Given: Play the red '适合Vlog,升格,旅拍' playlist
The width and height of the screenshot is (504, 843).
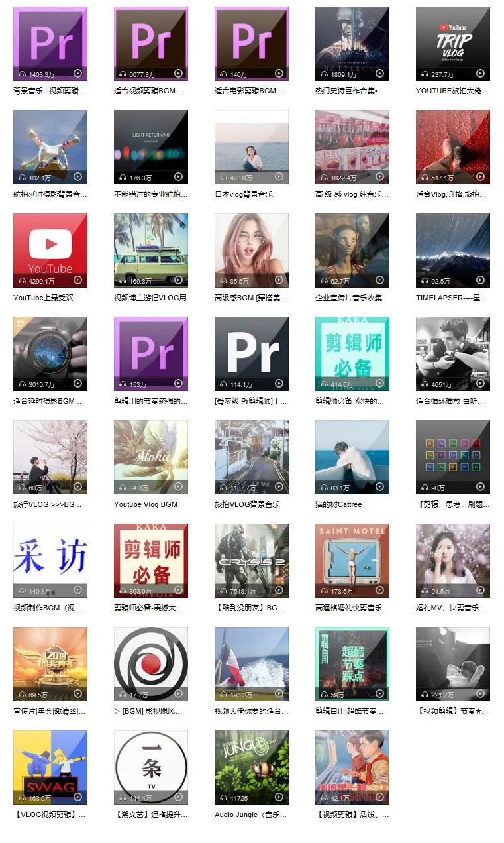Looking at the screenshot, I should 481,177.
